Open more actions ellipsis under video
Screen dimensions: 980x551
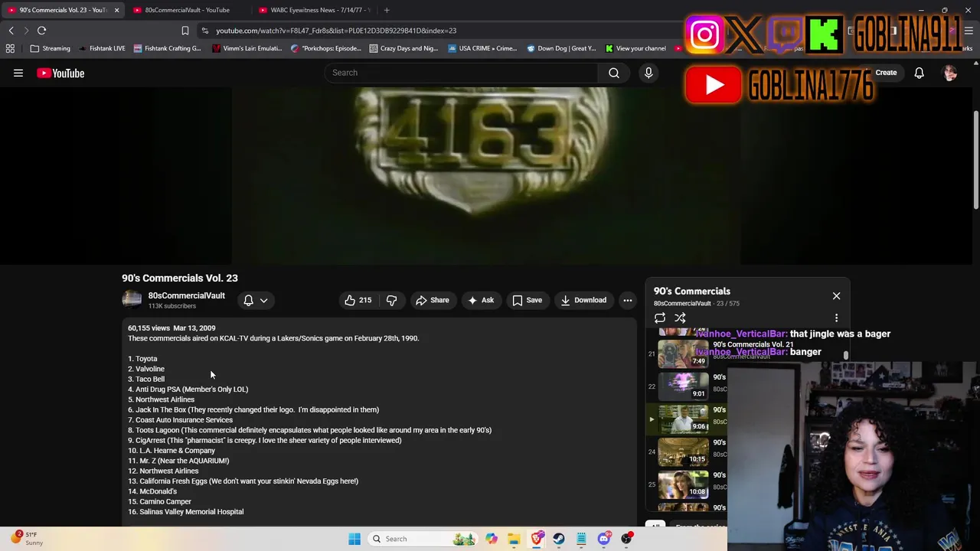(628, 300)
